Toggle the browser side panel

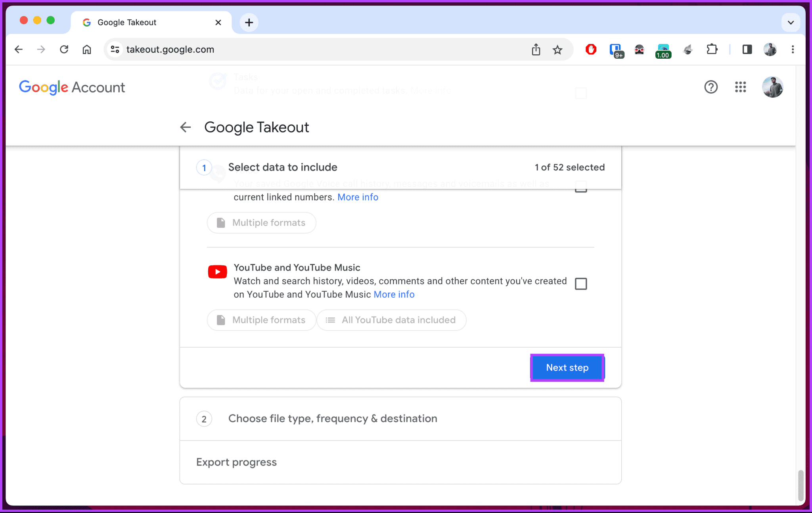[x=747, y=50]
